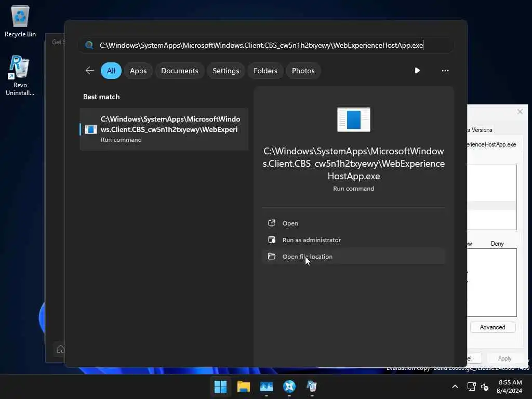Open the clock and date panel
Image resolution: width=532 pixels, height=399 pixels.
coord(510,387)
